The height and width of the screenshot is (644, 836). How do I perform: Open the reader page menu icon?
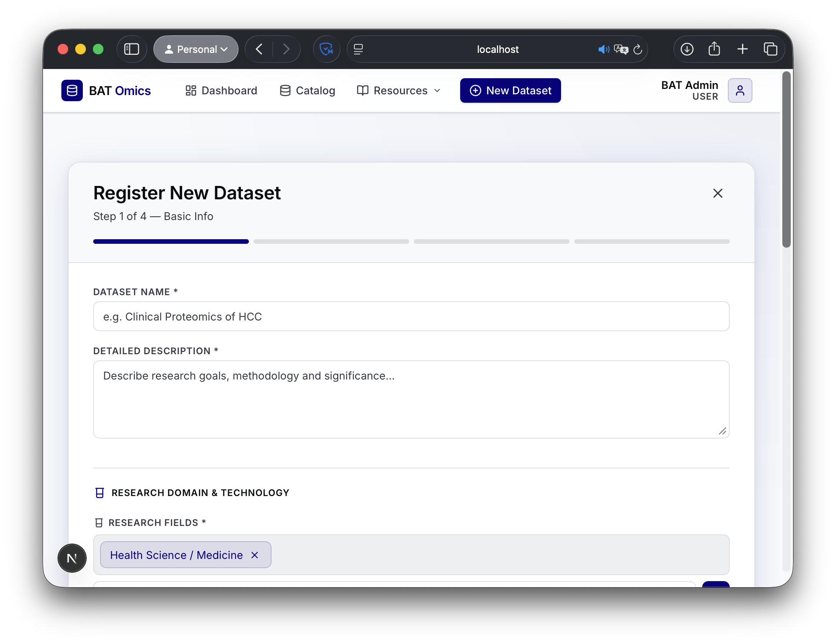[358, 49]
